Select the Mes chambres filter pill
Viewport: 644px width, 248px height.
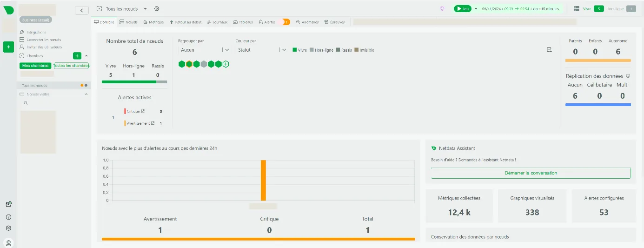(x=35, y=66)
